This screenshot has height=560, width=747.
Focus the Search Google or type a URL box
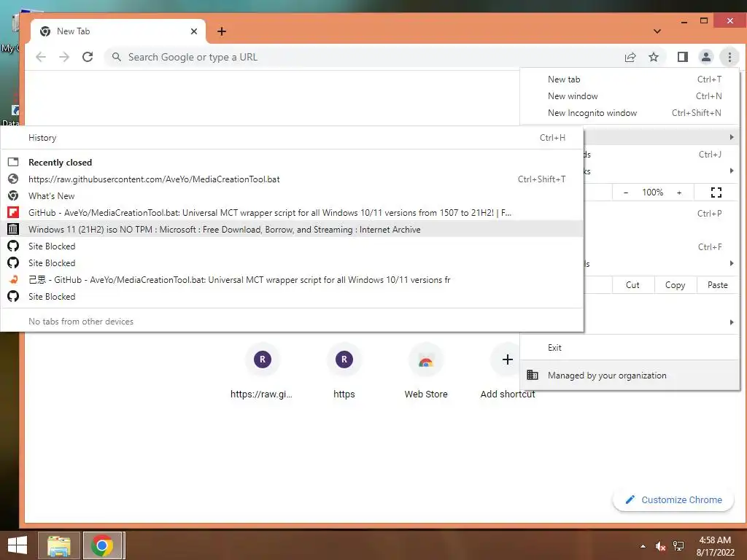tap(362, 57)
